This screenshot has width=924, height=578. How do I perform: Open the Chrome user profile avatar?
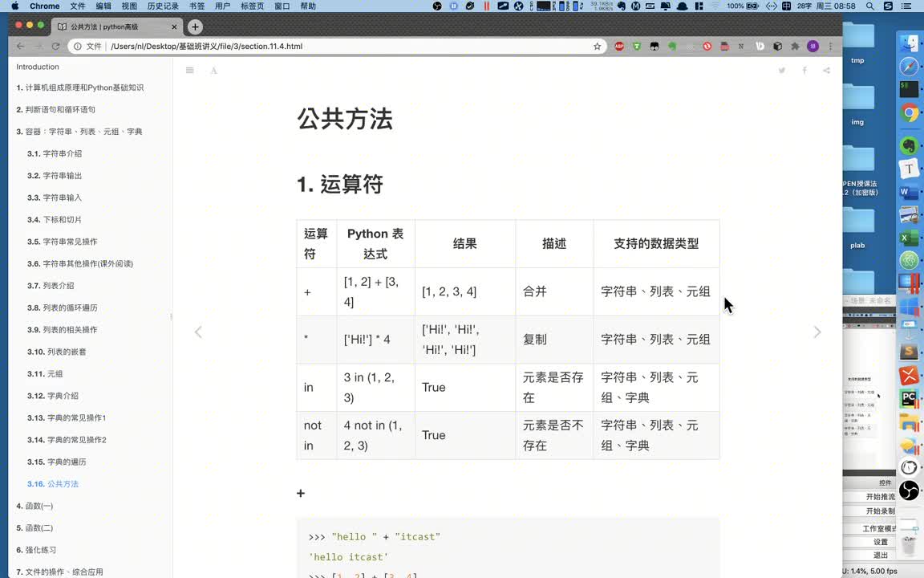pos(813,46)
